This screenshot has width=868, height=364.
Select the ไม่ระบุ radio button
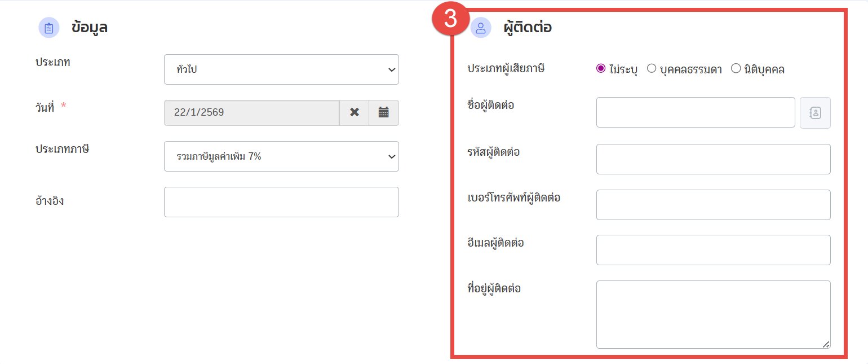(x=601, y=69)
